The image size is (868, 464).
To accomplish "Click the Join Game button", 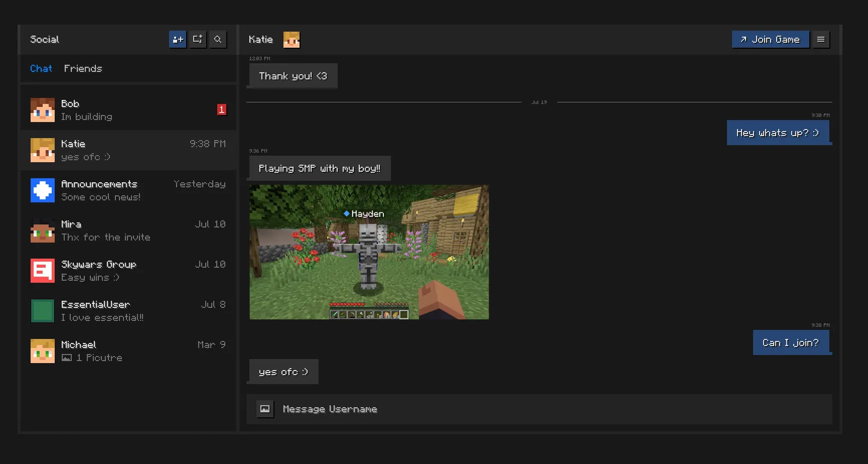I will coord(771,39).
